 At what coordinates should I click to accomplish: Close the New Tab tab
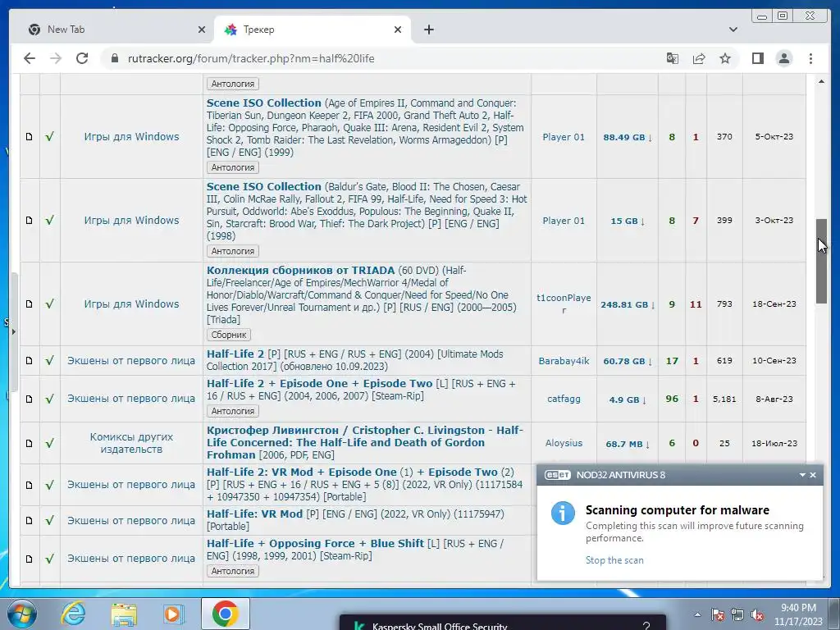pos(202,30)
